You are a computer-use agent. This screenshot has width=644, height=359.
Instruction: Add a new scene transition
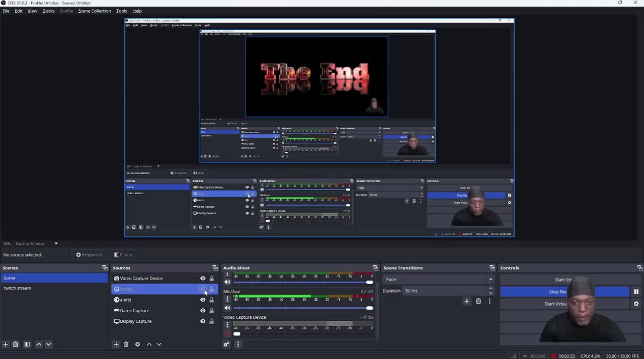(466, 301)
